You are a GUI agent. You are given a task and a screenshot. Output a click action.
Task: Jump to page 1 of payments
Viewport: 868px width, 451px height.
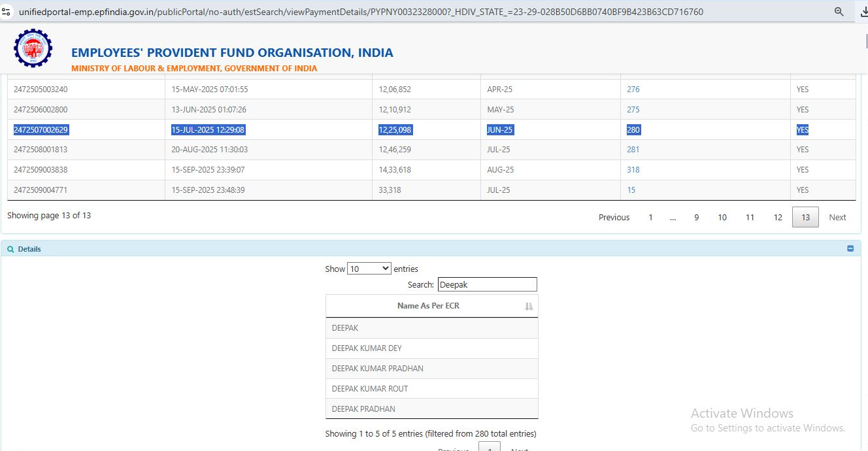[x=650, y=217]
